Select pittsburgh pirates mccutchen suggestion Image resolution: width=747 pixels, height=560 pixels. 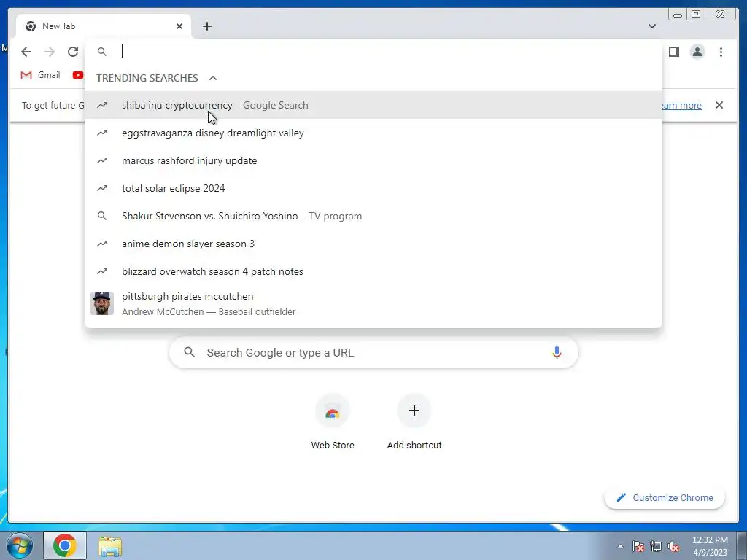click(x=373, y=303)
